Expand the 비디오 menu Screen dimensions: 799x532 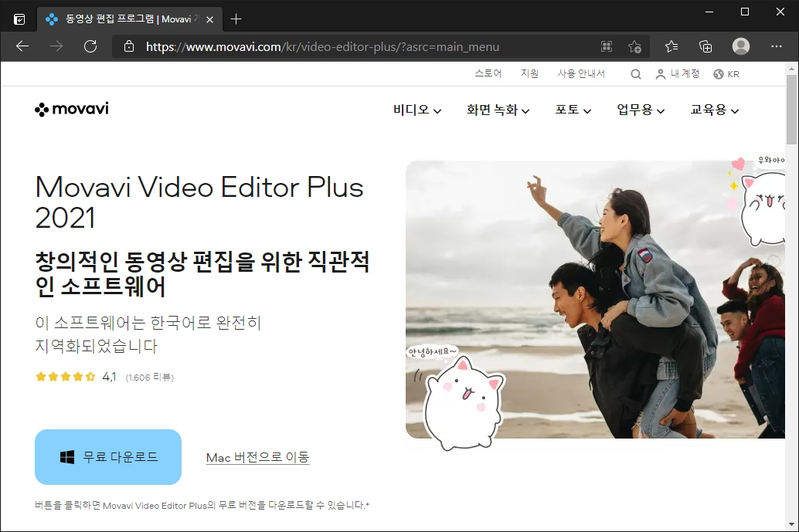pyautogui.click(x=416, y=110)
